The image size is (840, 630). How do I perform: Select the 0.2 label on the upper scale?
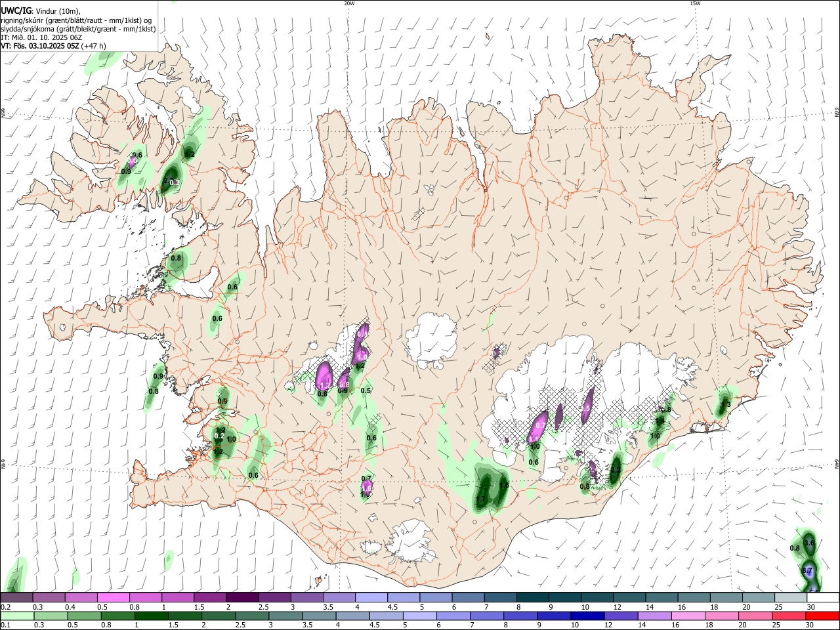click(x=5, y=607)
